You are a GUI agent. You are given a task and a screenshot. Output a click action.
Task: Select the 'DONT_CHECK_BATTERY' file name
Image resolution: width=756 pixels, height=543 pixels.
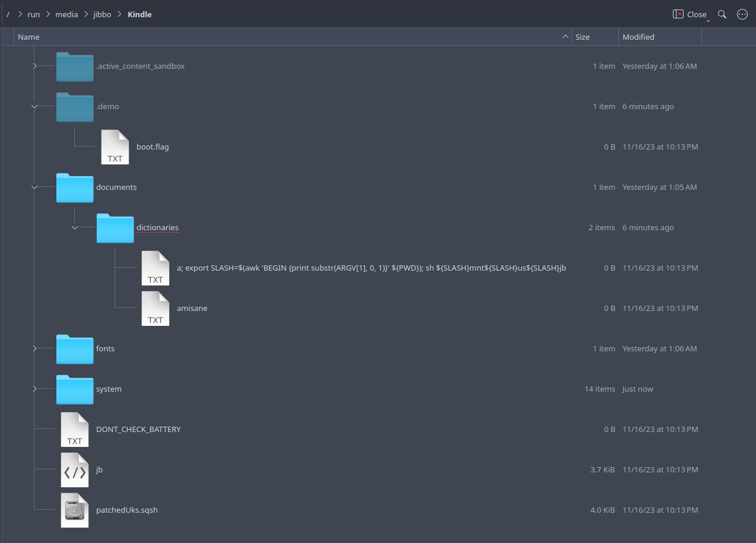tap(138, 429)
